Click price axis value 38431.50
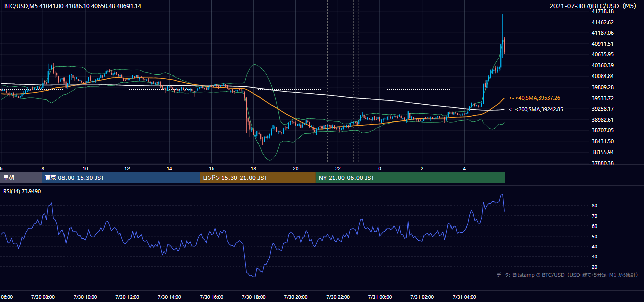 coord(602,141)
